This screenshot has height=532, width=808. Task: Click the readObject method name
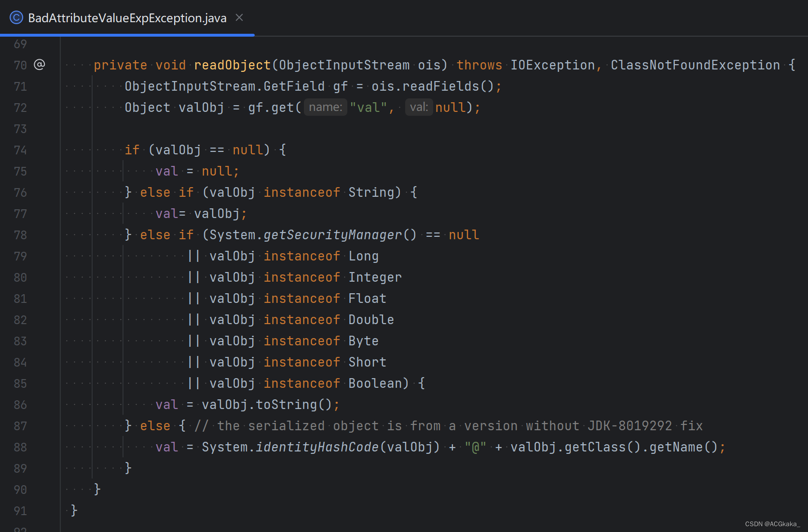click(233, 65)
